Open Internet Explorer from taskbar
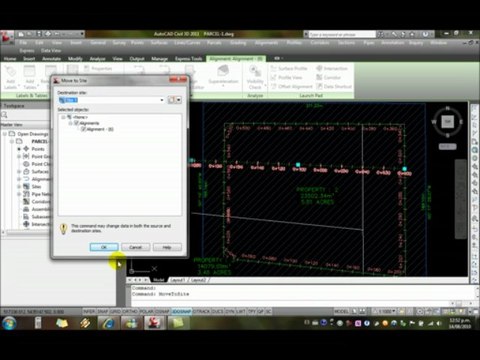 pyautogui.click(x=108, y=323)
